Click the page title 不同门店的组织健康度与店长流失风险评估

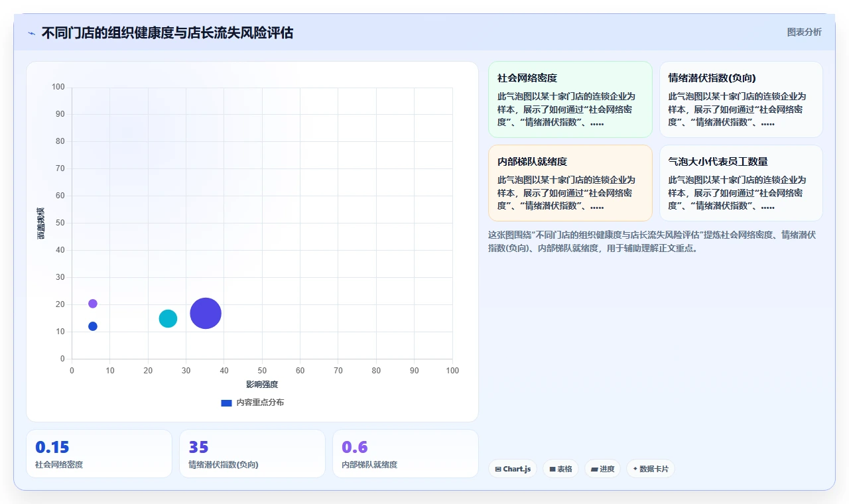167,32
